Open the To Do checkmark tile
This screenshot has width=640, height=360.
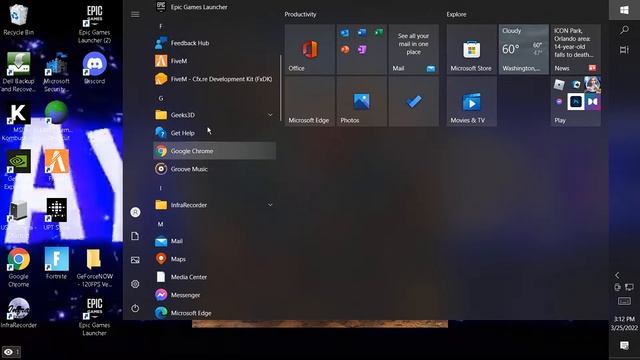pyautogui.click(x=414, y=102)
